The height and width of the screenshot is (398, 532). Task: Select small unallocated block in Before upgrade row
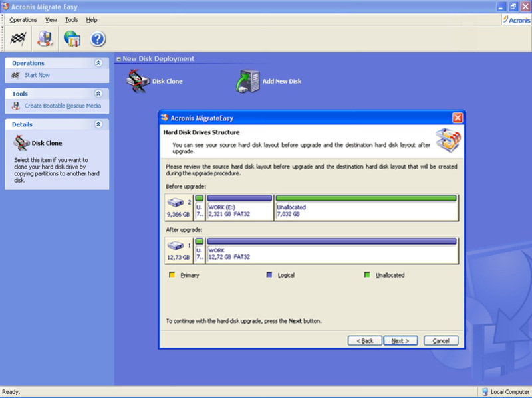point(199,207)
